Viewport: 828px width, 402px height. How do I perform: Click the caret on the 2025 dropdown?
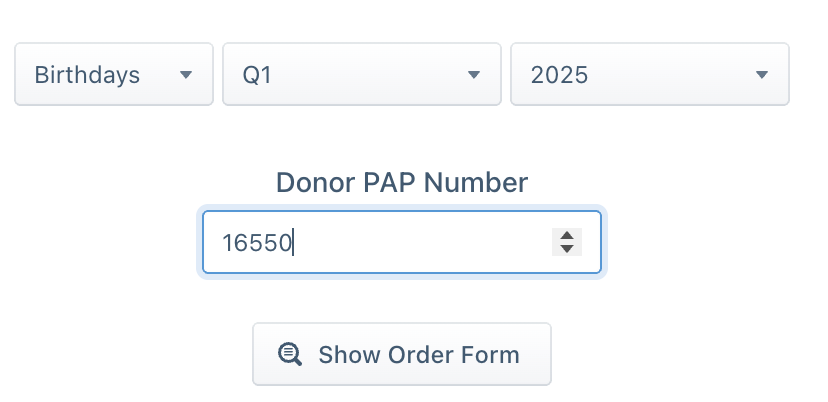coord(761,75)
